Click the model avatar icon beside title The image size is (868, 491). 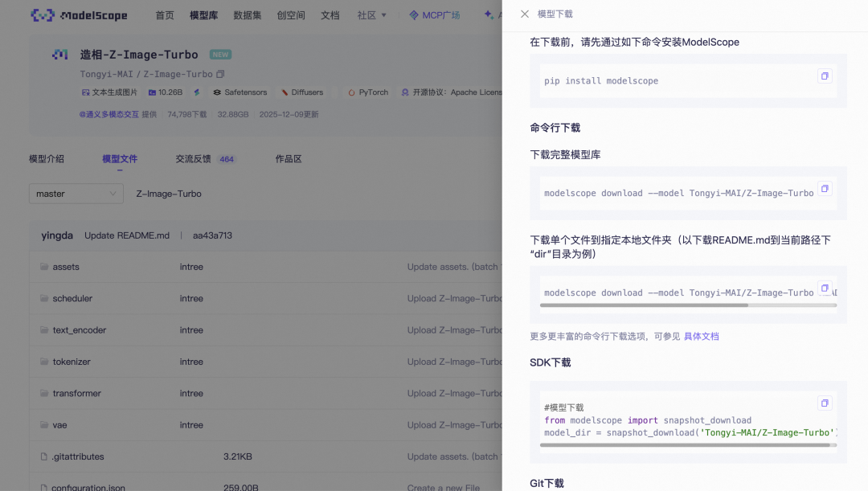[59, 55]
